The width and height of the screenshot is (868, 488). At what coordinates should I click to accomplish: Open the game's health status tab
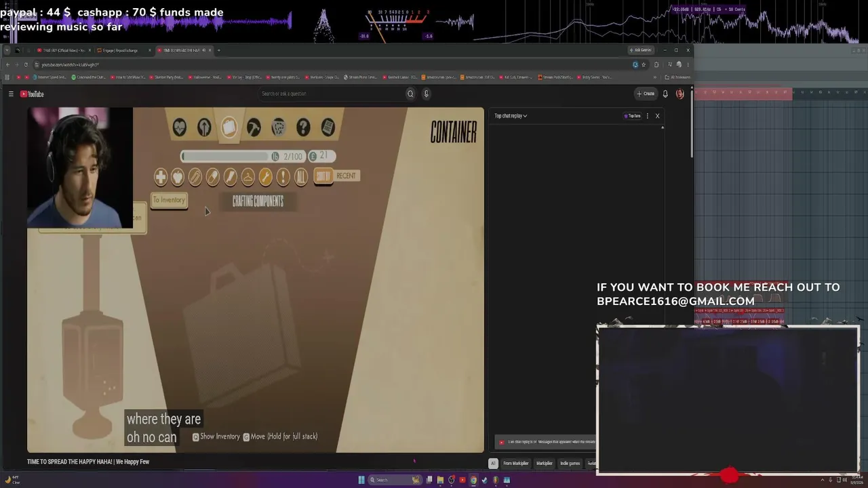click(x=179, y=127)
